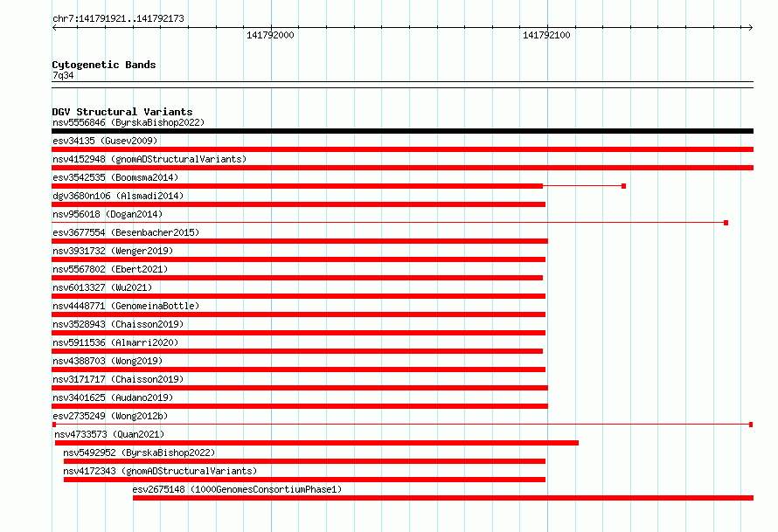Screen dimensions: 778x532
Task: Select the 7q34 cytogenetic band label
Action: coord(63,75)
